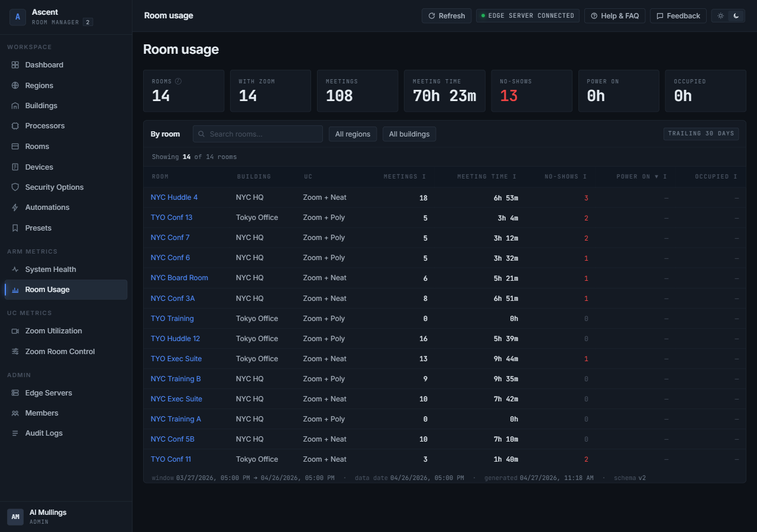This screenshot has width=757, height=532.
Task: Open the NYC Board Room link
Action: click(x=179, y=278)
